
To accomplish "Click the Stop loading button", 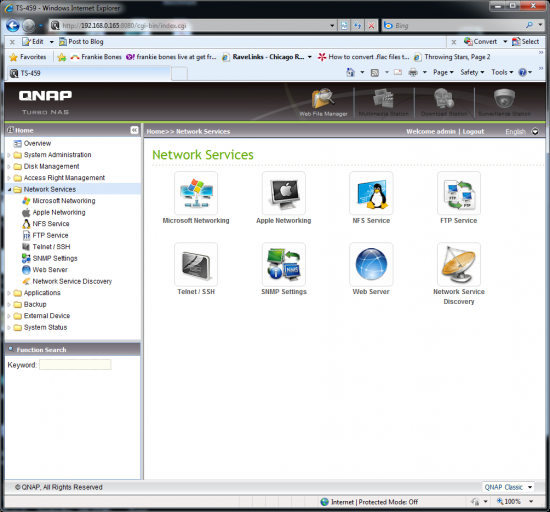I will click(371, 26).
